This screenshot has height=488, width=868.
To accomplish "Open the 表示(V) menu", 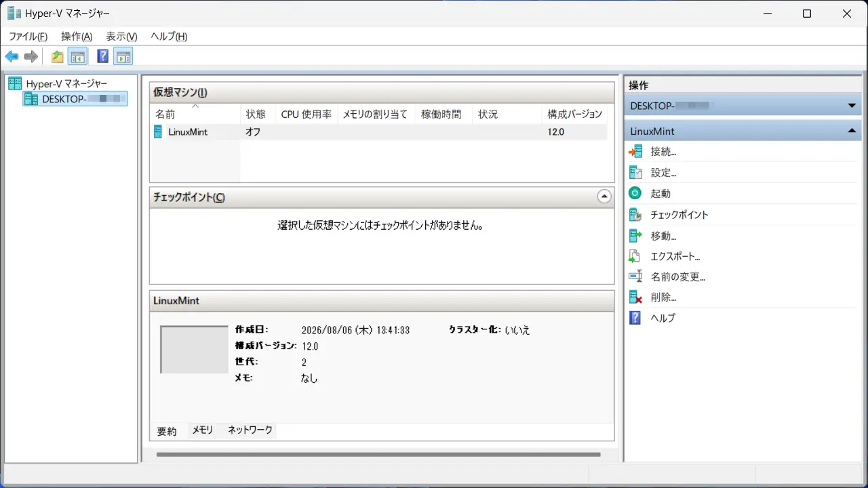I will (121, 37).
